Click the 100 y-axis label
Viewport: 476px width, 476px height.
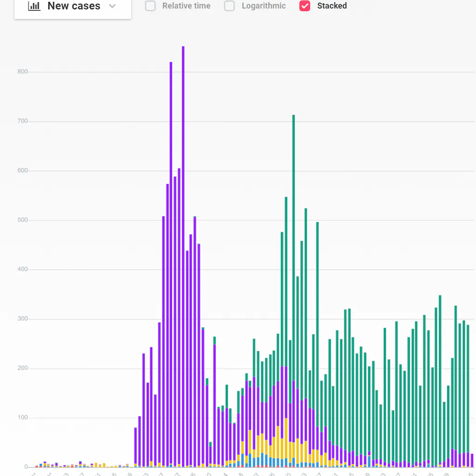pos(22,418)
